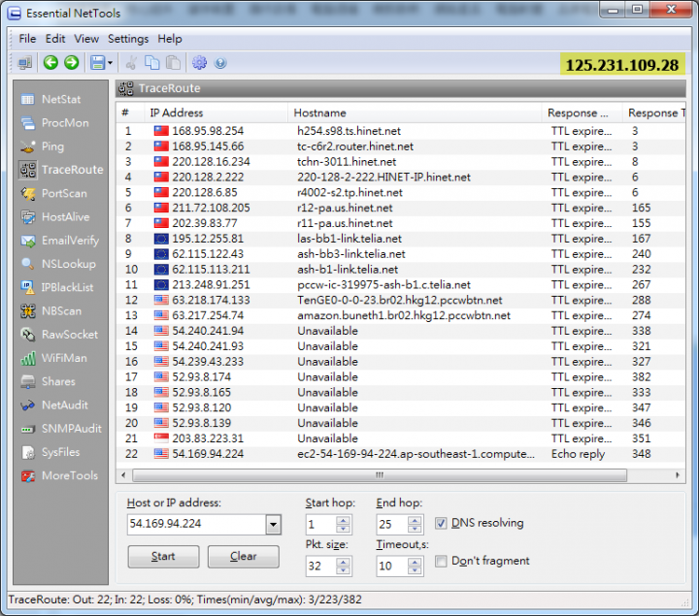
Task: Open the IPBlackList tool
Action: [57, 287]
